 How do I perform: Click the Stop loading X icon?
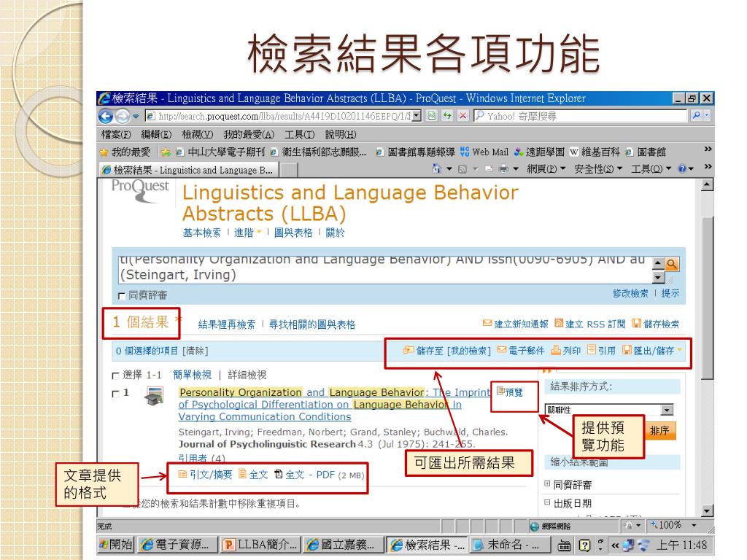coord(462,116)
